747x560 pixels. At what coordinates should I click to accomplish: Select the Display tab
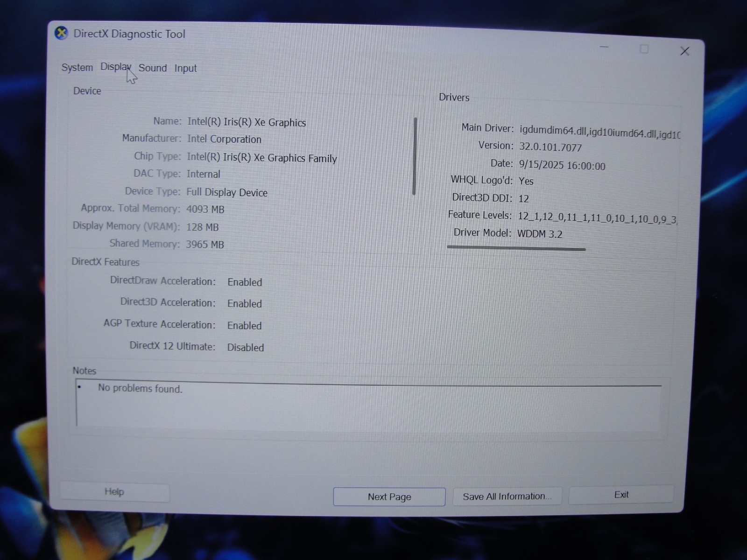click(x=116, y=67)
